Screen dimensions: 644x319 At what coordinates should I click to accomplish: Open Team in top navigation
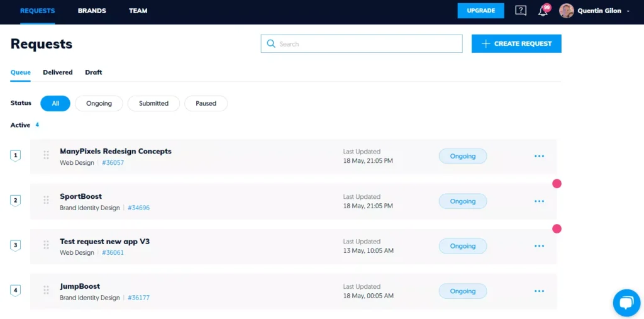pyautogui.click(x=138, y=11)
